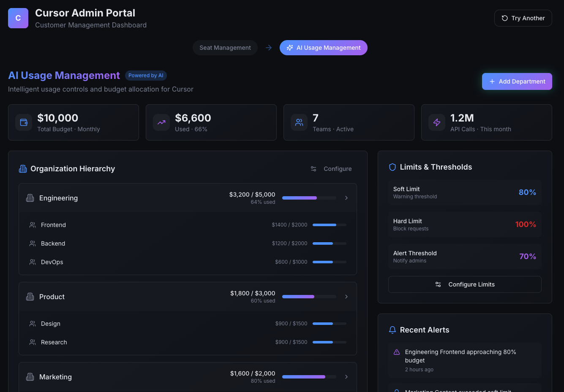Click the Soft Limit 80% value
Viewport: 564px width, 392px height.
527,192
